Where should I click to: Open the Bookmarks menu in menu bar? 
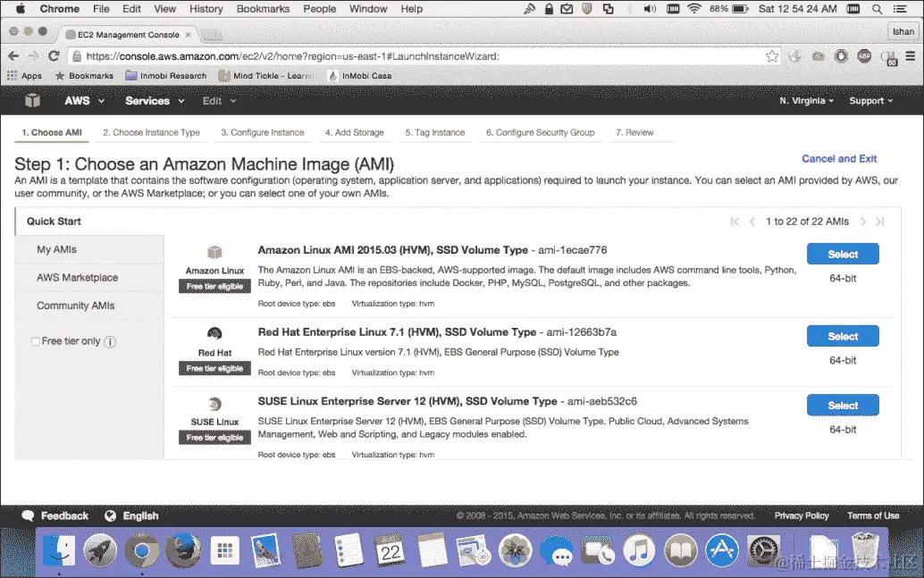click(263, 9)
